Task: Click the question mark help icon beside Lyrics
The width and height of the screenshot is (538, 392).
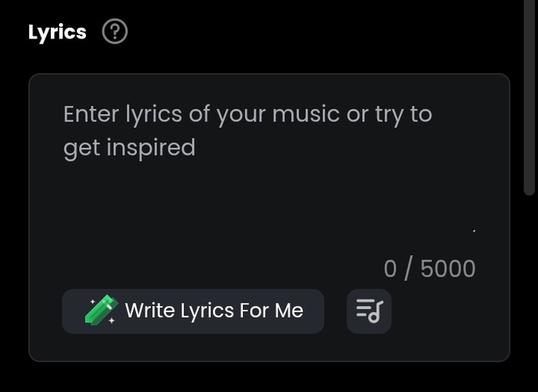Action: pos(115,32)
